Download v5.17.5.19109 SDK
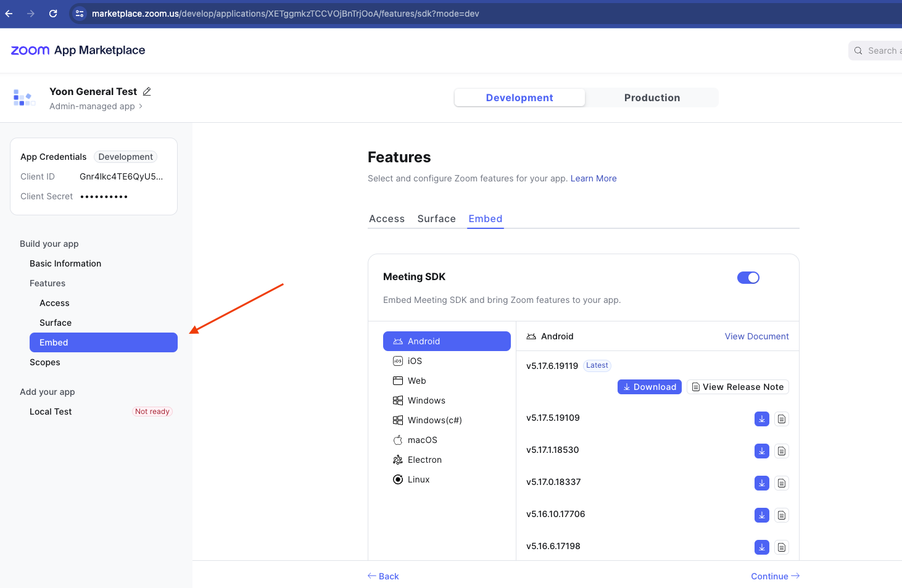Image resolution: width=902 pixels, height=588 pixels. [x=762, y=419]
